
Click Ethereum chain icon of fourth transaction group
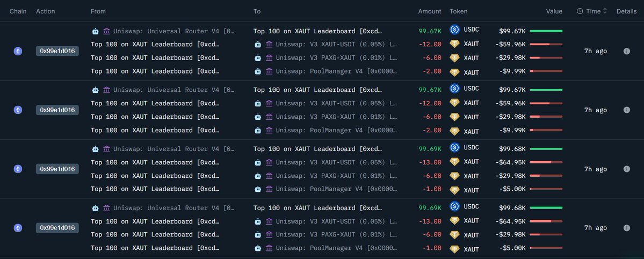pos(18,228)
